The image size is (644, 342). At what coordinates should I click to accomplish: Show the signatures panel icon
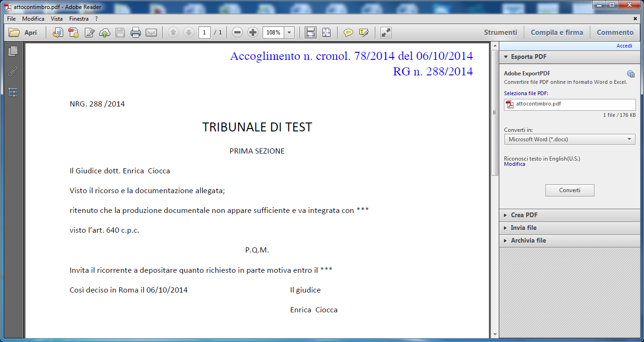[13, 92]
